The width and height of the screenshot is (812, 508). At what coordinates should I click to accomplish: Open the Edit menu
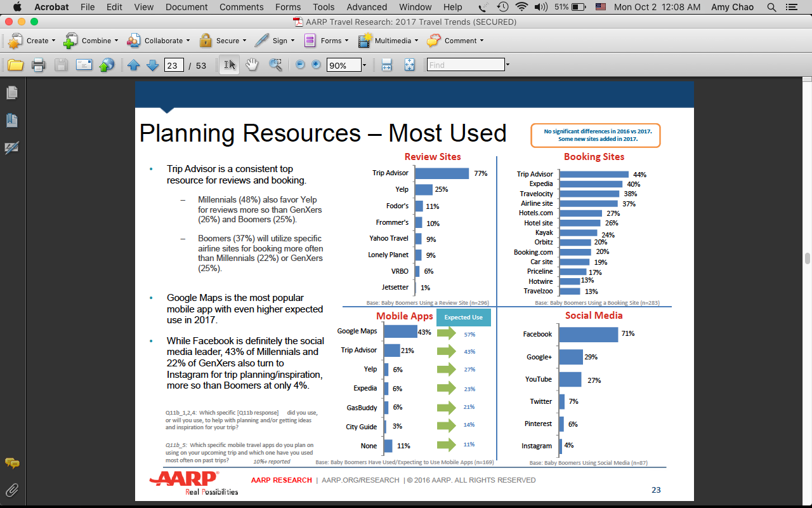click(114, 7)
